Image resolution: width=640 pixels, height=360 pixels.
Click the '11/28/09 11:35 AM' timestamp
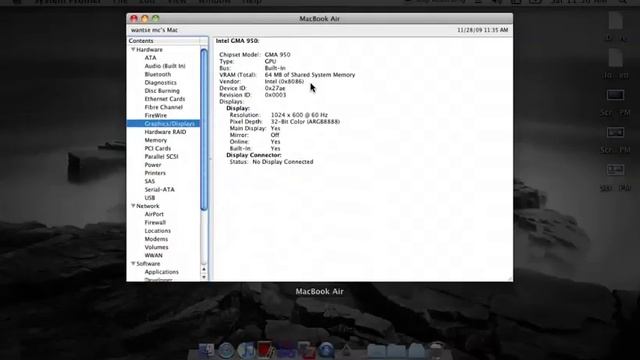coord(482,30)
